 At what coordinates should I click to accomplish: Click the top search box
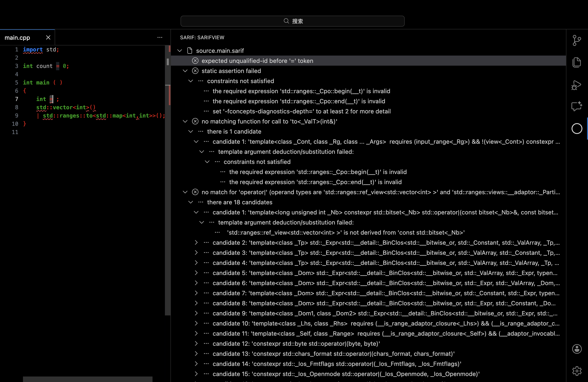(292, 21)
